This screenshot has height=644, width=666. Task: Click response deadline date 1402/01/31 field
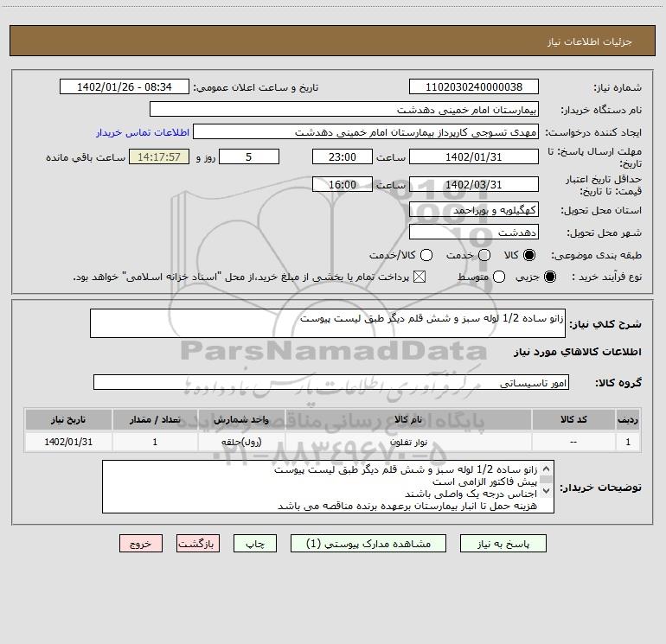[474, 156]
